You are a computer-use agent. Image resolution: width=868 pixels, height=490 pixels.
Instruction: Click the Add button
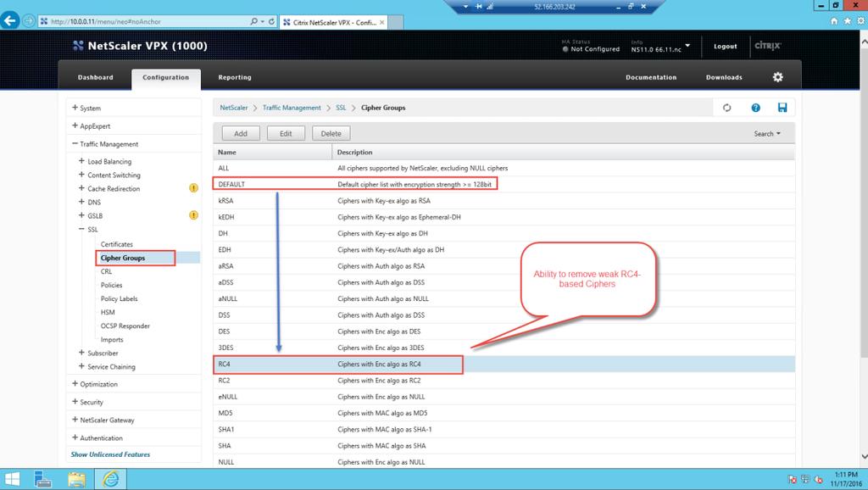click(241, 133)
